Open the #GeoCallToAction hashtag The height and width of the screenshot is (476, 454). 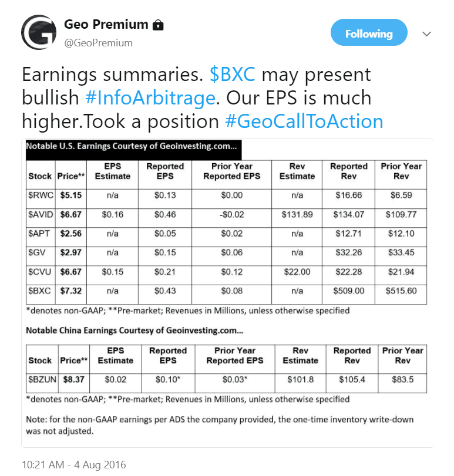pos(304,121)
